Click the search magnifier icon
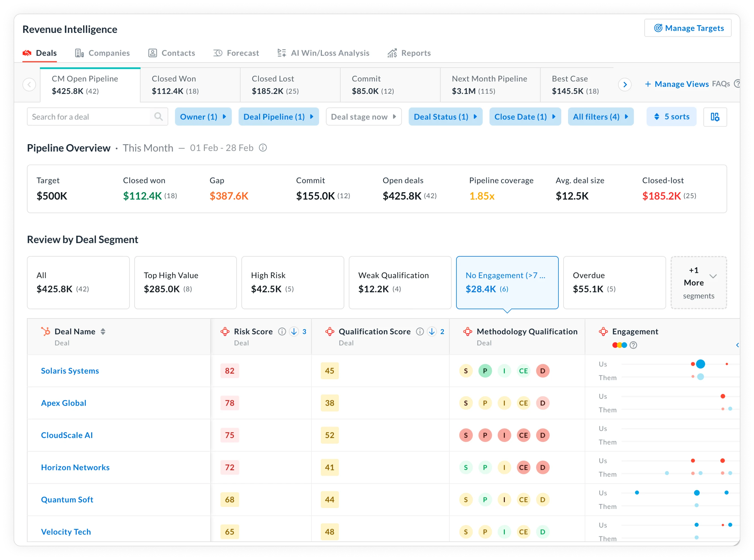This screenshot has width=754, height=560. (x=158, y=117)
